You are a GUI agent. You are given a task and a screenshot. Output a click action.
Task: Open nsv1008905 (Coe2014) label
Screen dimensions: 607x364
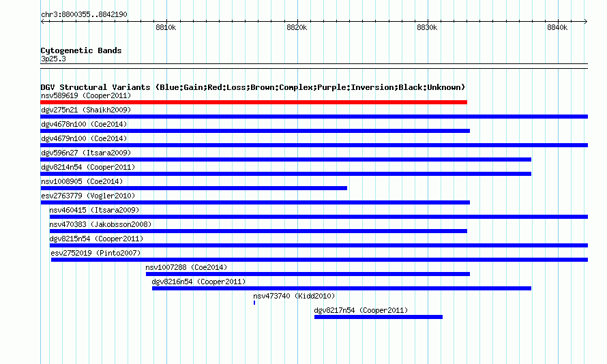click(x=82, y=181)
